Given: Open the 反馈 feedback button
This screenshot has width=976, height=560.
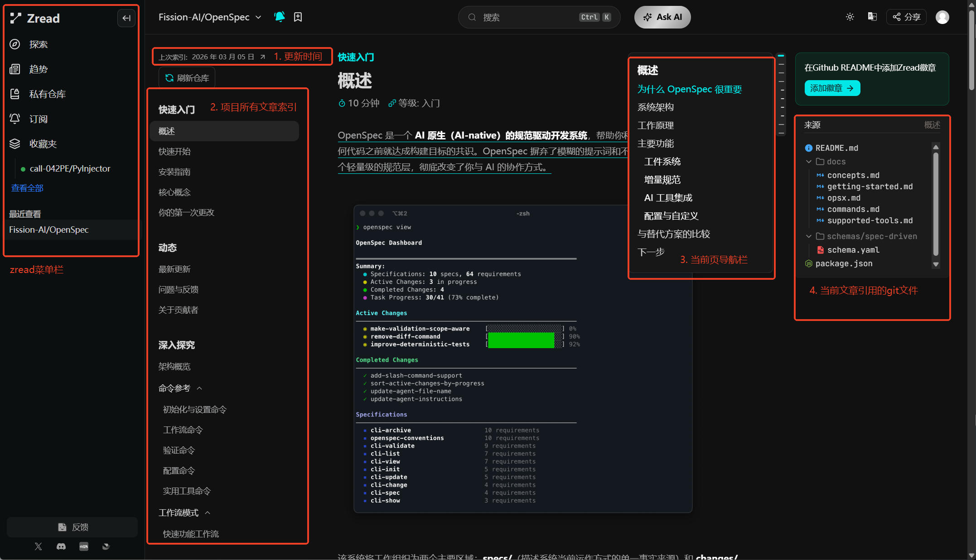Looking at the screenshot, I should coord(72,527).
